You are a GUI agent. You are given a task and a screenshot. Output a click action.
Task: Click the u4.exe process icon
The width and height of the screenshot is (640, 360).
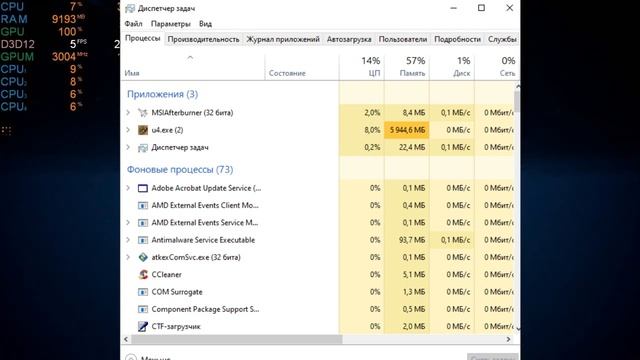[x=142, y=130]
